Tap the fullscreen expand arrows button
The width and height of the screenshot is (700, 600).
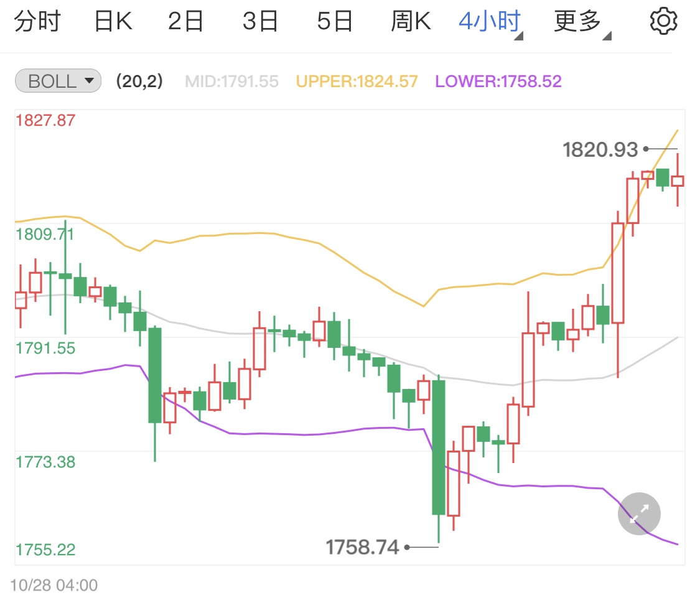click(x=639, y=513)
